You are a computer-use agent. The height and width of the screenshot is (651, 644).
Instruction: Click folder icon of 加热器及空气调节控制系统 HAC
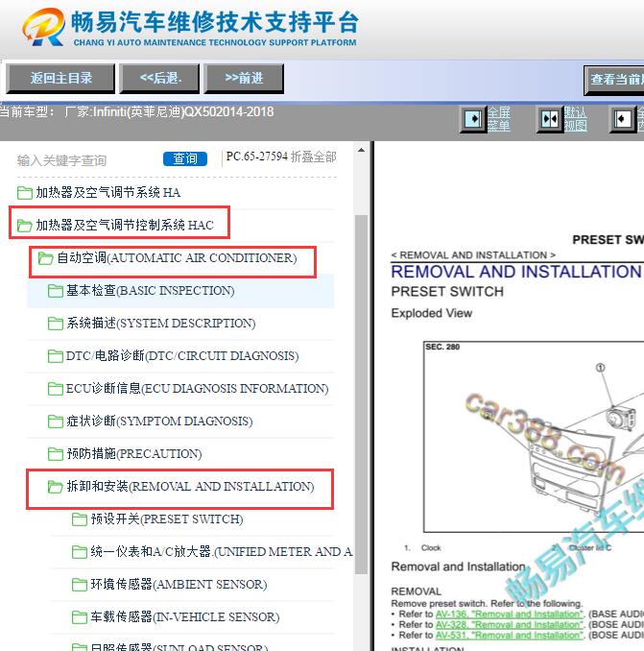[25, 226]
